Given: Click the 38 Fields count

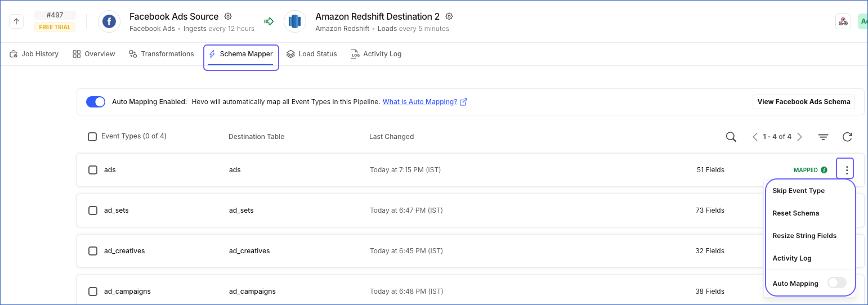Looking at the screenshot, I should click(710, 291).
